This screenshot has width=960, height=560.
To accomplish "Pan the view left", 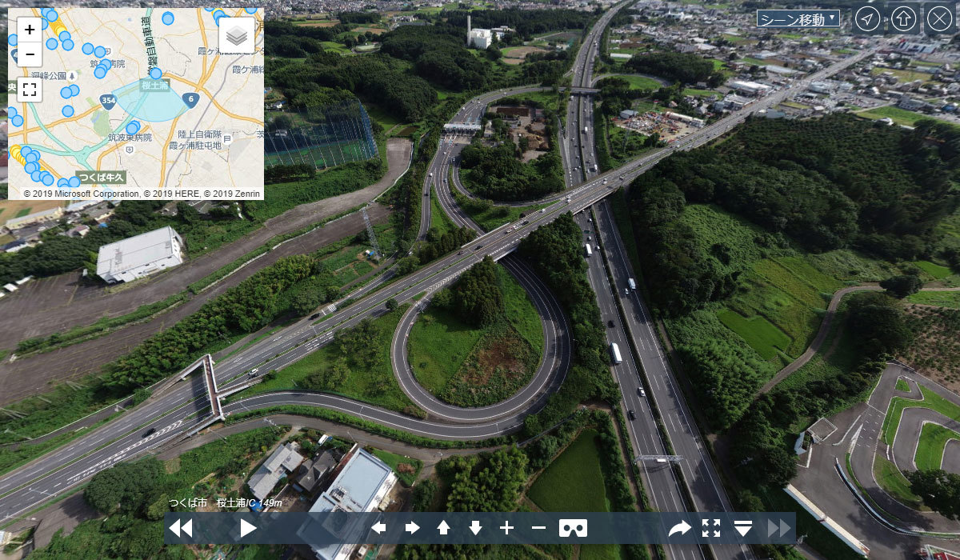I will point(378,528).
